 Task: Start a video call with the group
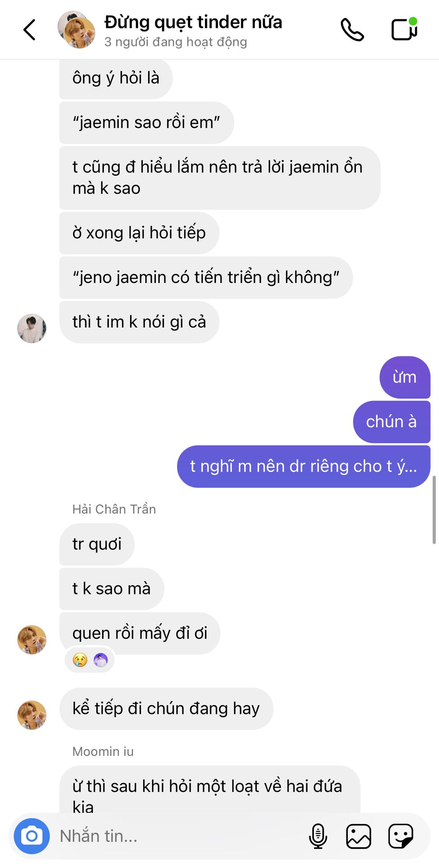point(404,29)
